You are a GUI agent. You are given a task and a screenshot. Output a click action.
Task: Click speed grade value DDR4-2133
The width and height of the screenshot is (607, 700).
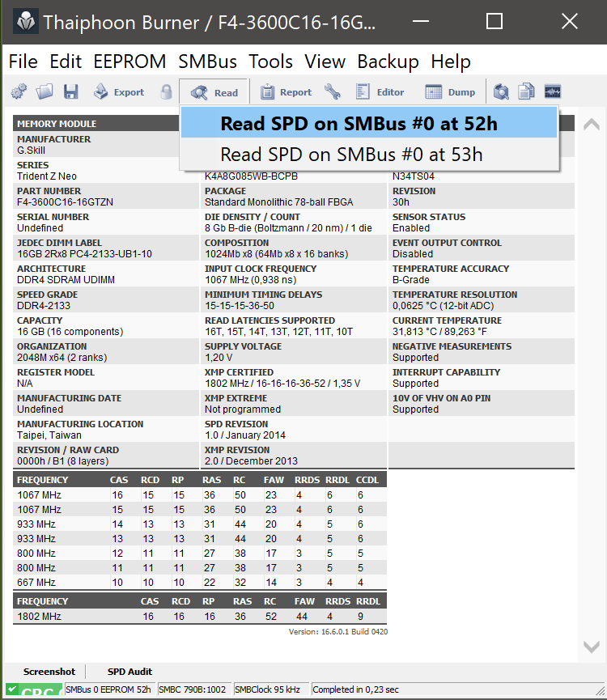pos(44,306)
